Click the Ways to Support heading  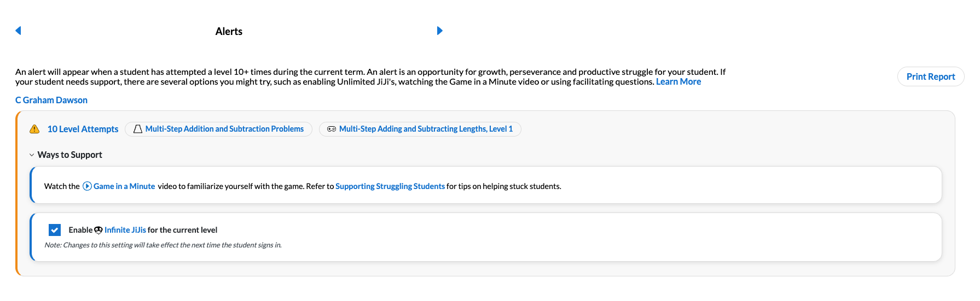pos(69,155)
